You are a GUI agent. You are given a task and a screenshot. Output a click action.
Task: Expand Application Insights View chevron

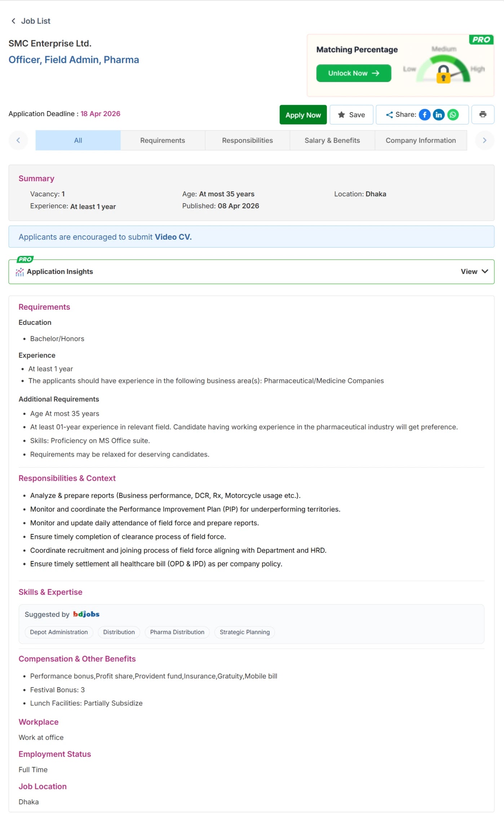click(x=485, y=271)
